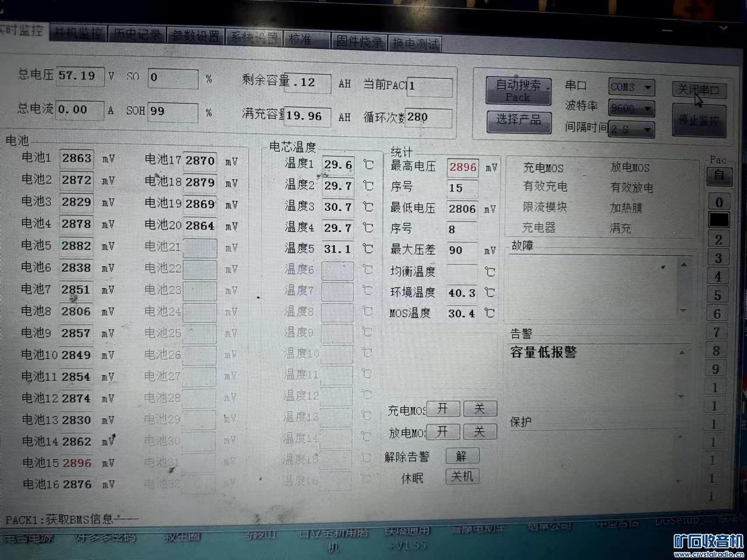
Task: Select Pack 8 in the Pack list
Action: [716, 350]
